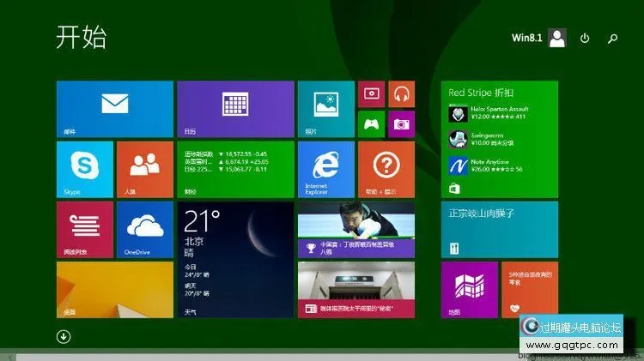Viewport: 644px width, 361px height.
Task: Open Help + Tips question mark tile
Action: (x=386, y=169)
